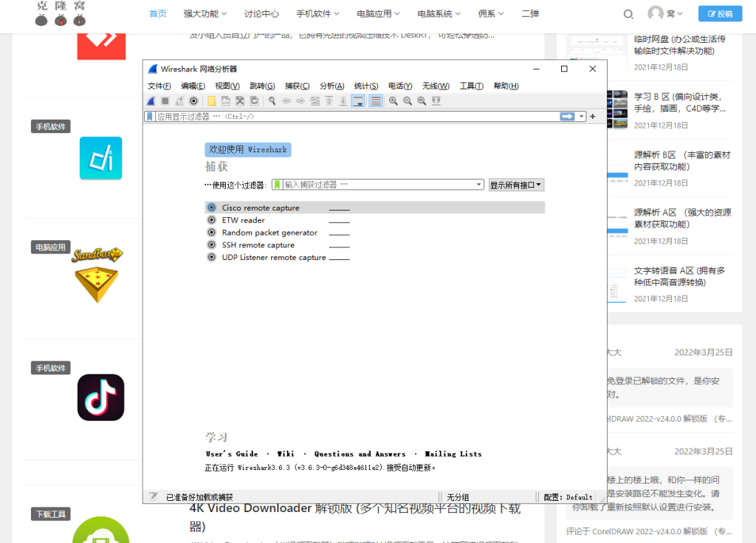756x543 pixels.
Task: Select the Cisco remote capture interface
Action: pyautogui.click(x=374, y=208)
